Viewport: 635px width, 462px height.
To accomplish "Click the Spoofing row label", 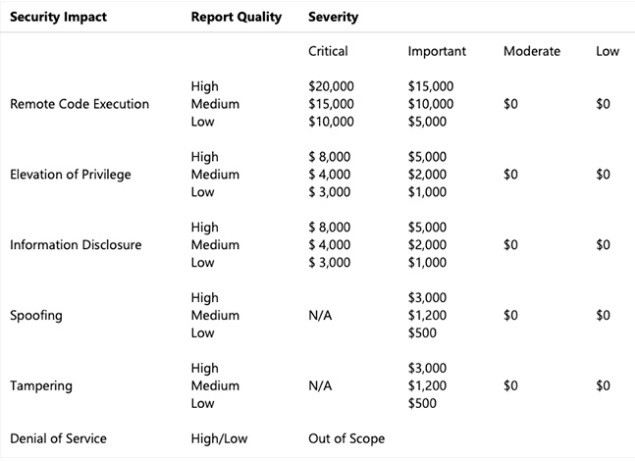I will pos(36,315).
